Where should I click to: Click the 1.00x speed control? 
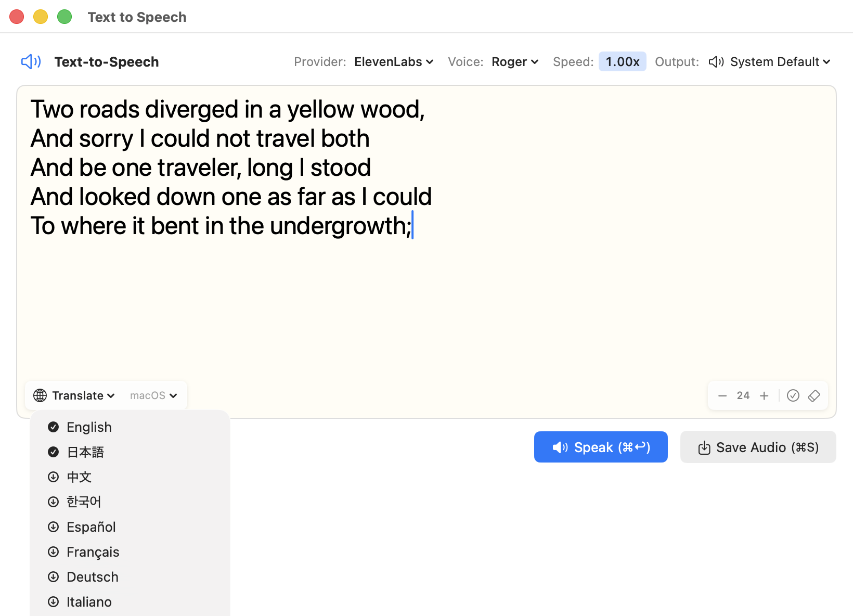click(x=622, y=62)
